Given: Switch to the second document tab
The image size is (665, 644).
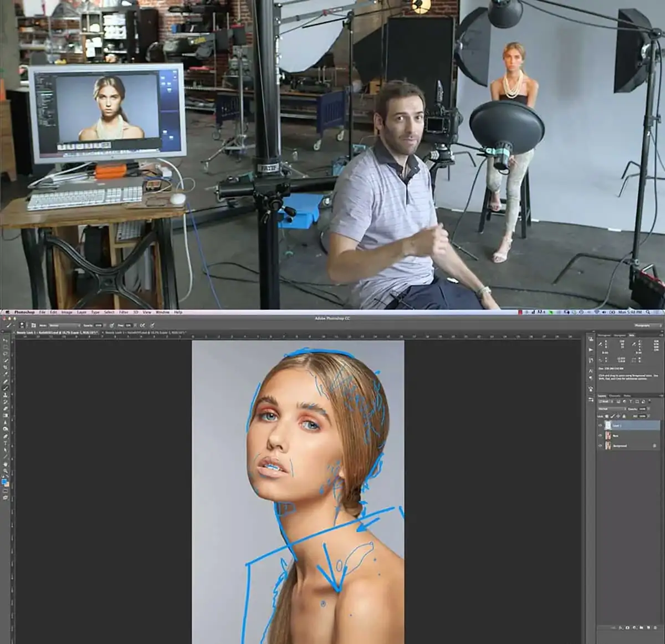Looking at the screenshot, I should tap(145, 333).
